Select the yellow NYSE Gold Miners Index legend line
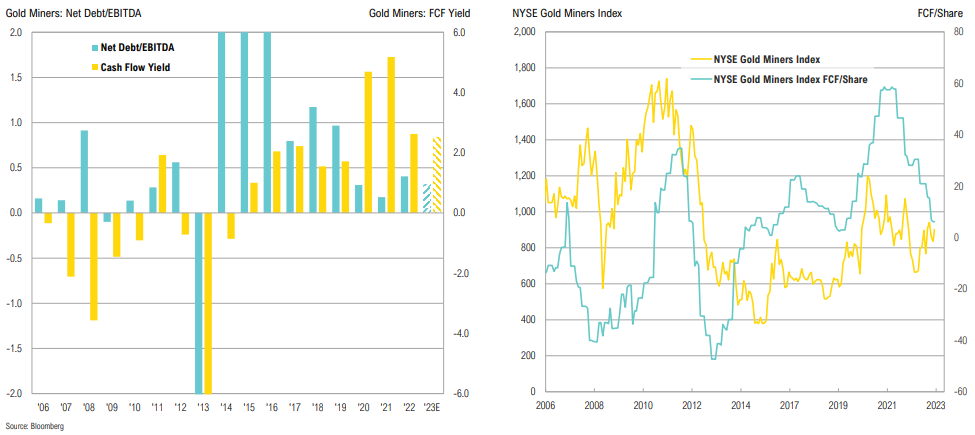 point(701,60)
